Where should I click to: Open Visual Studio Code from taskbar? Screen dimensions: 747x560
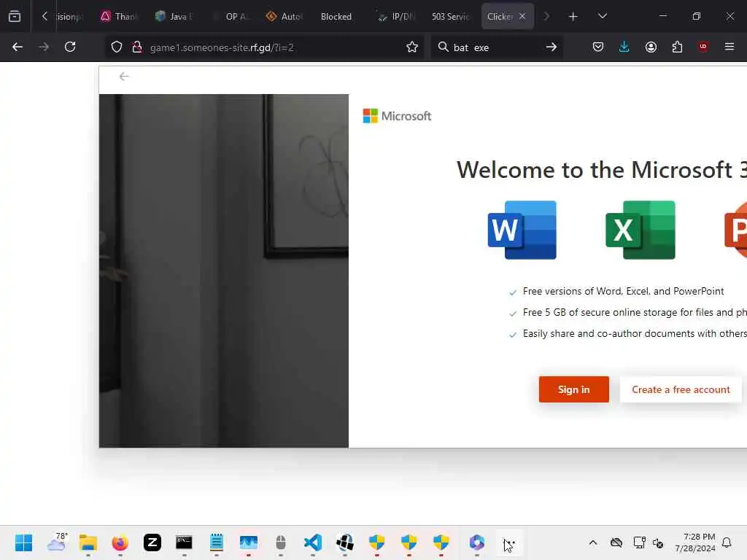click(x=313, y=542)
